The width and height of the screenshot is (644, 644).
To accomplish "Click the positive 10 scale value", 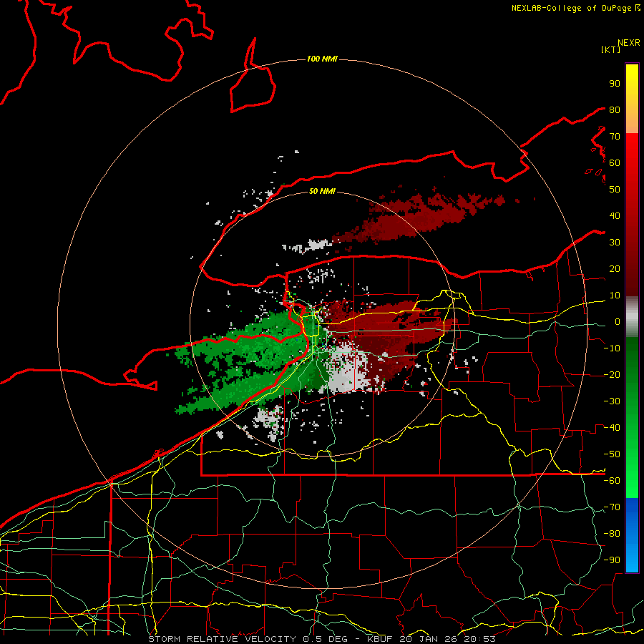I will 615,296.
